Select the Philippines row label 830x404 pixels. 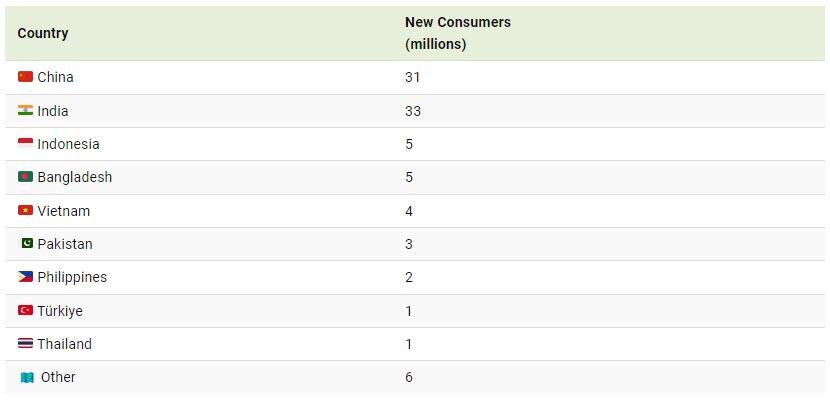tap(72, 277)
